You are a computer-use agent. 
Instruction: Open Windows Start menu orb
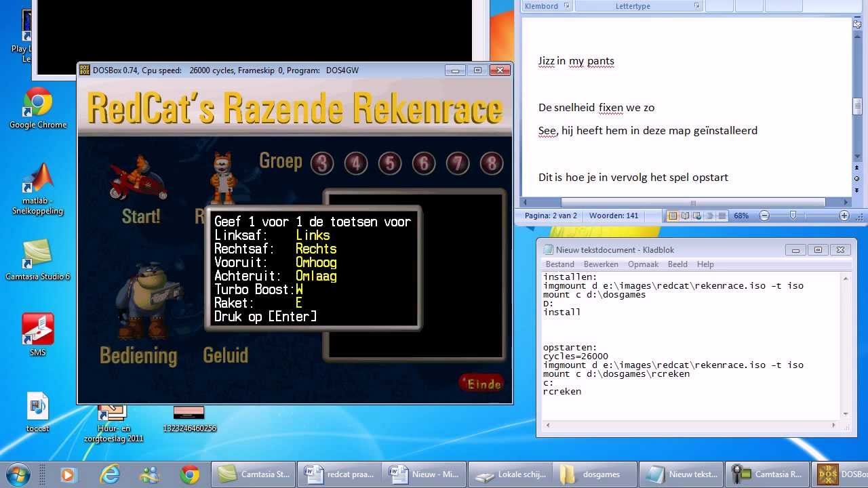pyautogui.click(x=18, y=474)
